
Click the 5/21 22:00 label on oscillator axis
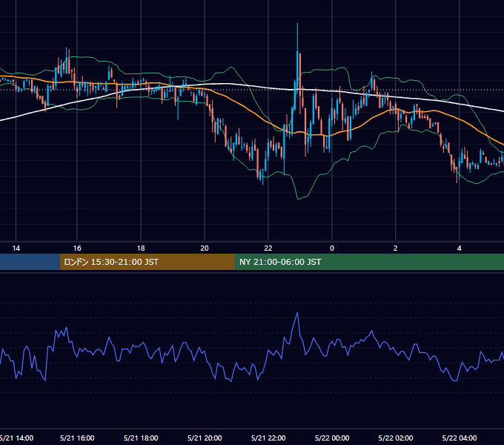(268, 438)
